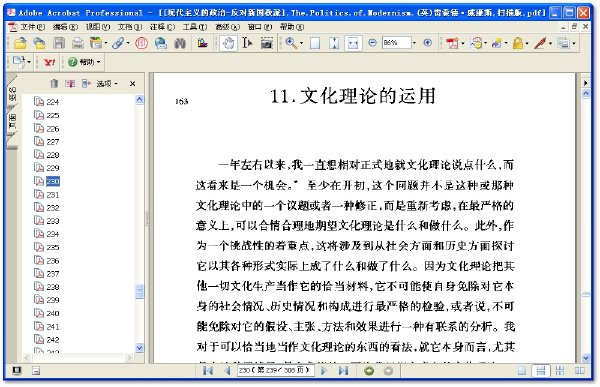Expand the Create PDF dropdown arrow
This screenshot has width=600, height=387.
pos(463,43)
